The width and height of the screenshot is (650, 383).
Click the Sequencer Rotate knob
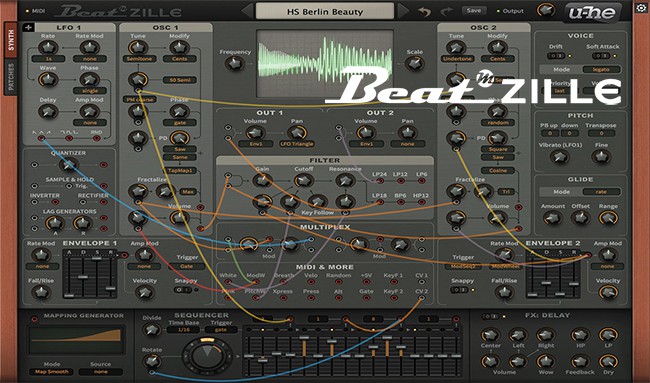tap(152, 361)
